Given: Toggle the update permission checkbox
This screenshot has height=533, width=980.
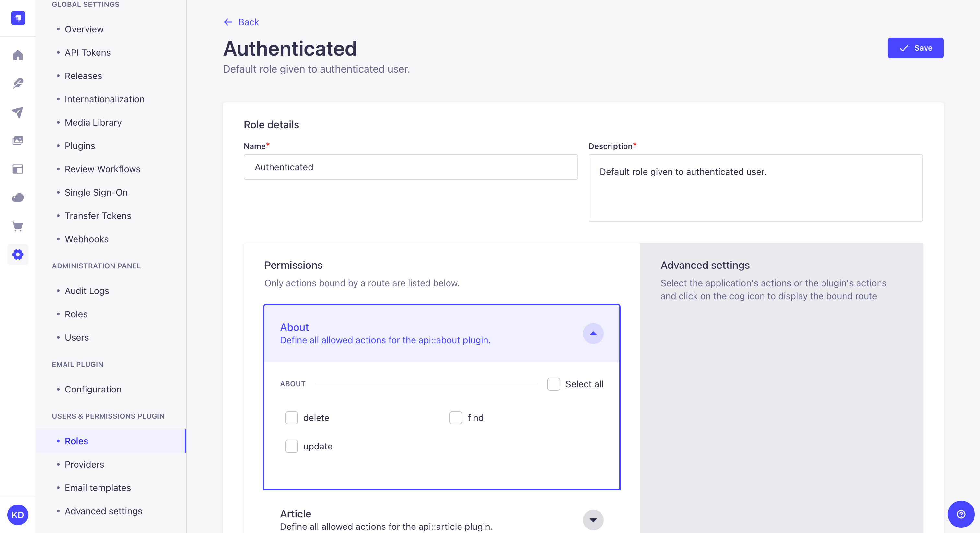Looking at the screenshot, I should pos(291,446).
